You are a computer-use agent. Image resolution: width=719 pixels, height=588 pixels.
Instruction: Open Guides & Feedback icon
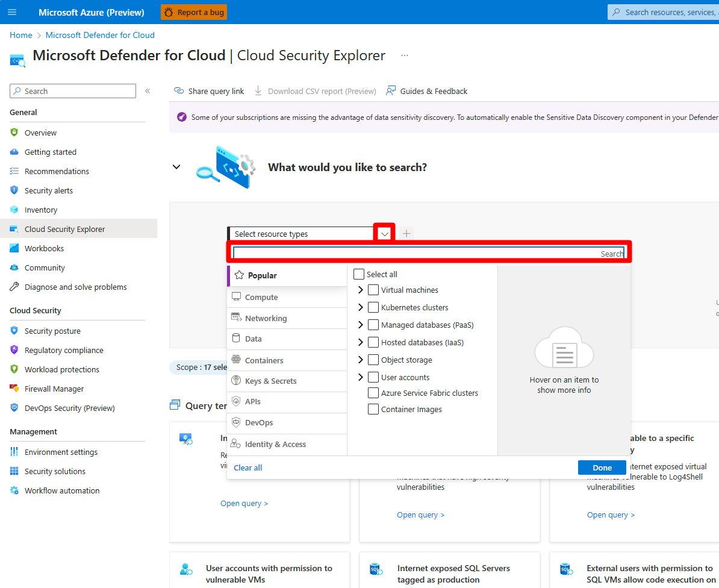[x=391, y=91]
